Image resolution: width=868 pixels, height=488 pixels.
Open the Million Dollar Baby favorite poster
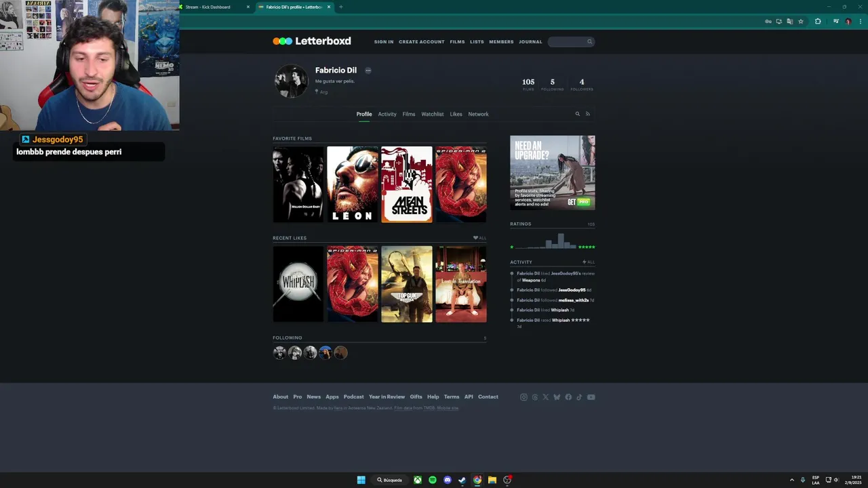[298, 184]
